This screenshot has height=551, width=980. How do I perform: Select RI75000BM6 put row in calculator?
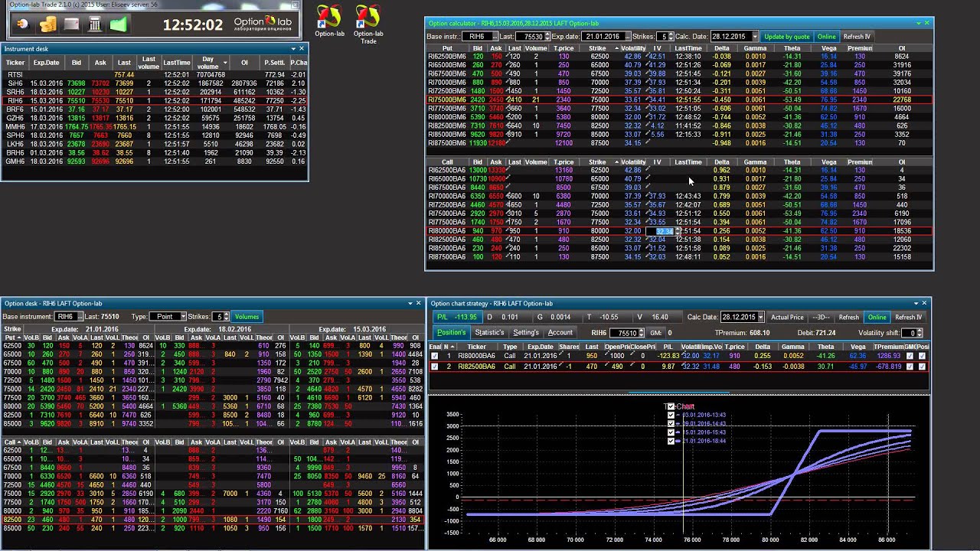(x=678, y=99)
